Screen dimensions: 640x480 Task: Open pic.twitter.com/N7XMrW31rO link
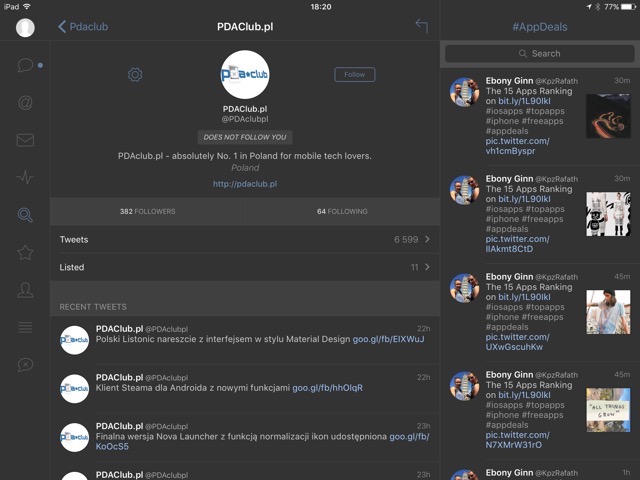518,440
